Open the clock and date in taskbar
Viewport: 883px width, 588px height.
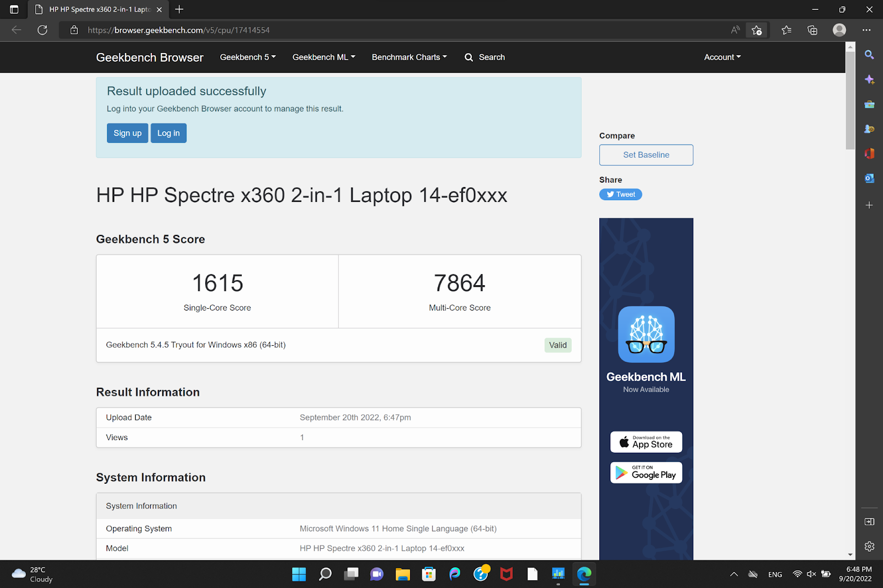[855, 574]
